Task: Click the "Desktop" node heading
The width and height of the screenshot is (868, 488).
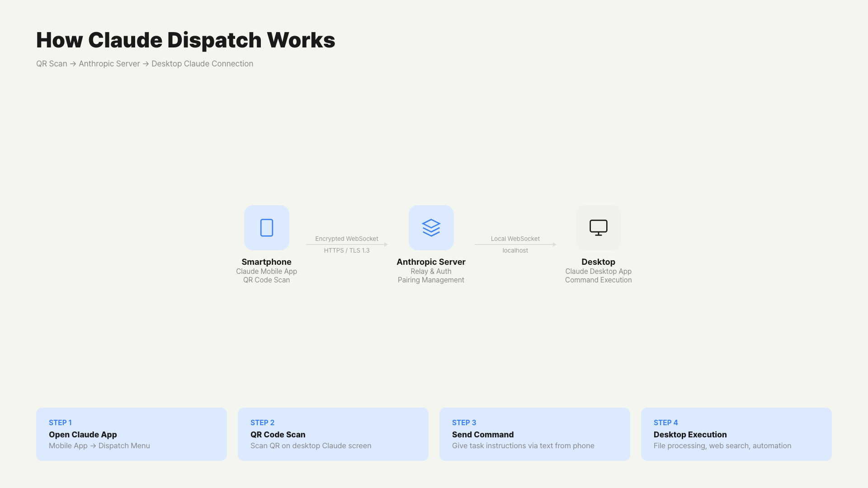Action: 598,262
